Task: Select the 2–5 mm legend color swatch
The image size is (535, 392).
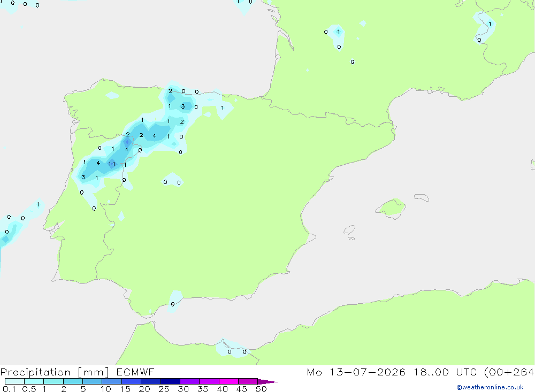Action: click(x=73, y=381)
